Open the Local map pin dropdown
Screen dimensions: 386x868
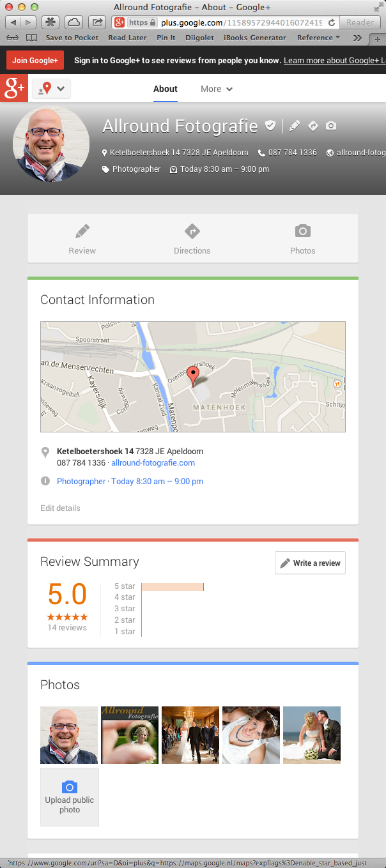(51, 89)
